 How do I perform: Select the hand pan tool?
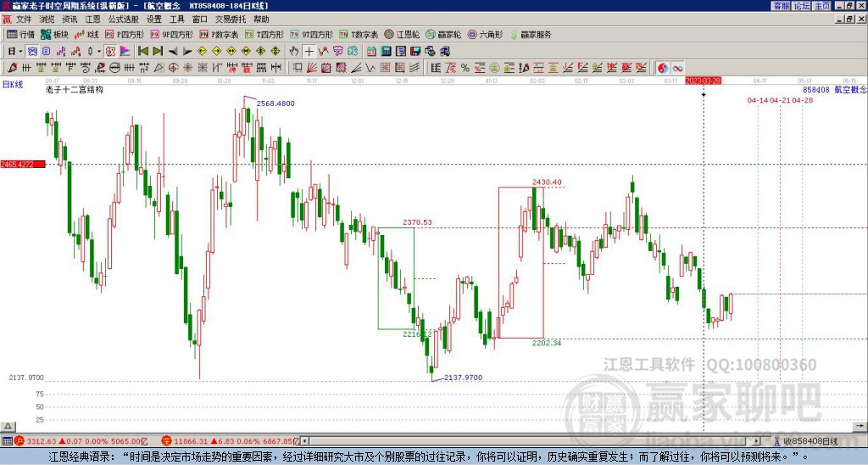[294, 51]
